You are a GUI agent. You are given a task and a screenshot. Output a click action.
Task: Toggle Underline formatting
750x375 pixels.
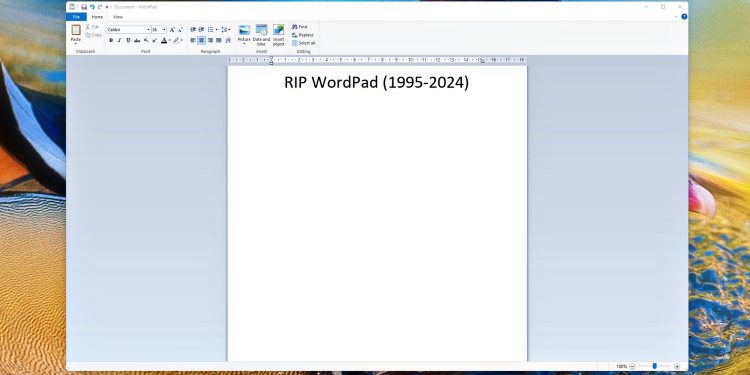point(128,40)
